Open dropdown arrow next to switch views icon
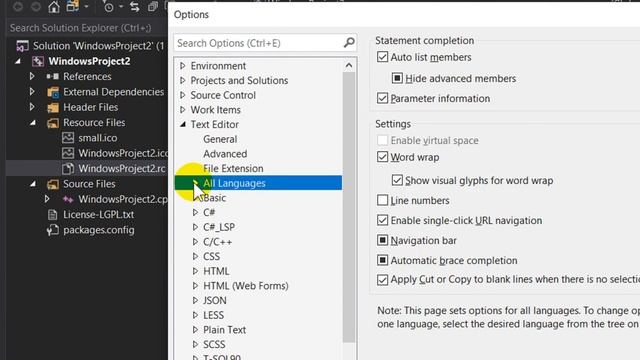Image resolution: width=640 pixels, height=360 pixels. pyautogui.click(x=87, y=7)
